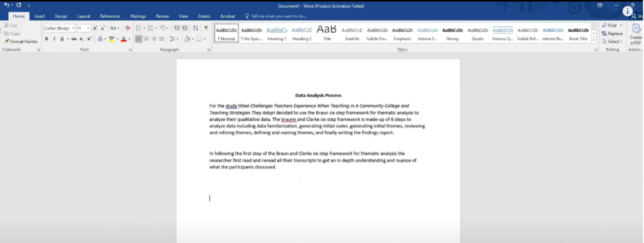Click the shading paint bucket icon
The image size is (644, 243).
pyautogui.click(x=187, y=39)
